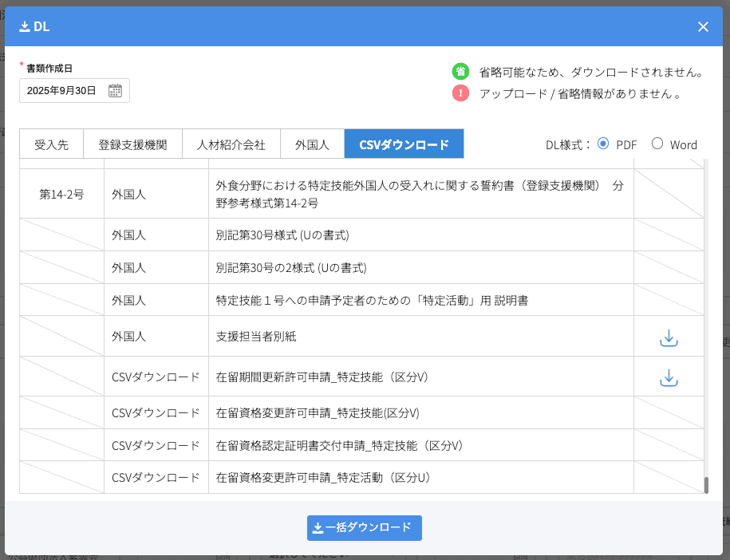The image size is (730, 560).
Task: Select the CSVダウンロード tab
Action: tap(404, 144)
